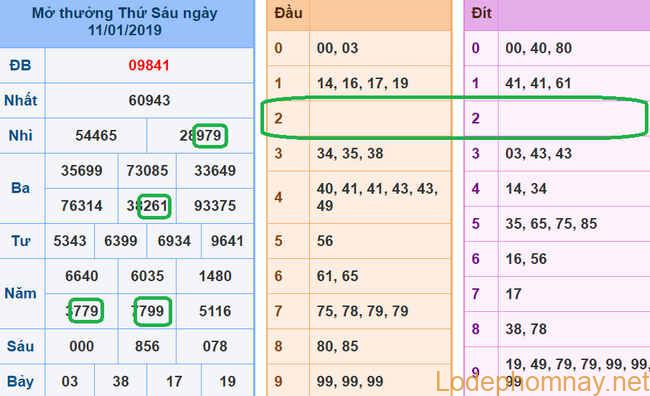Click the Đít table row index 5

475,224
